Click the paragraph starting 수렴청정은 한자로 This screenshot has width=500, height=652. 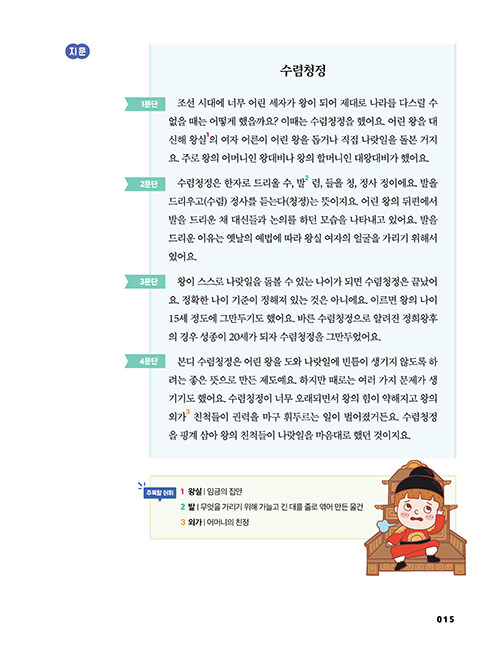coord(303,220)
